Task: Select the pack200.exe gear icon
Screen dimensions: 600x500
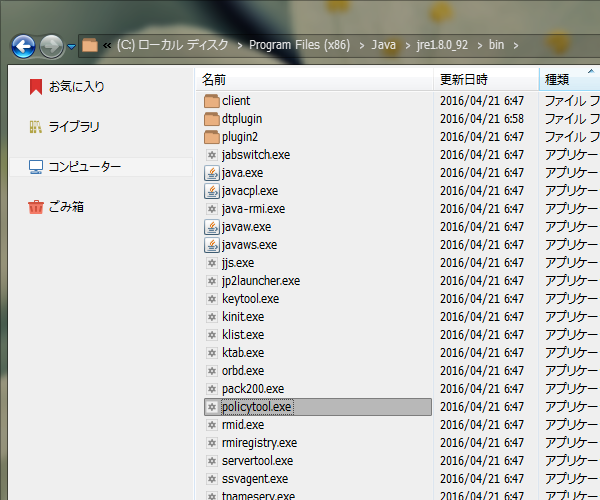Action: 212,389
